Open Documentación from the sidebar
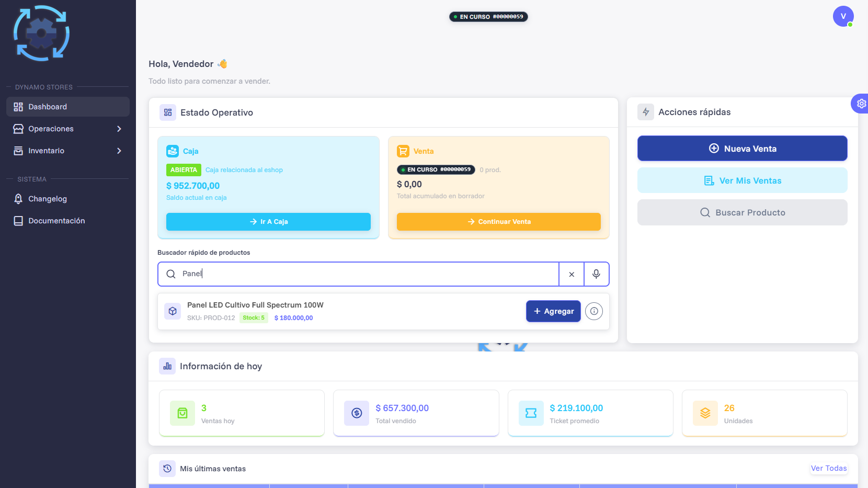The width and height of the screenshot is (868, 488). [68, 221]
